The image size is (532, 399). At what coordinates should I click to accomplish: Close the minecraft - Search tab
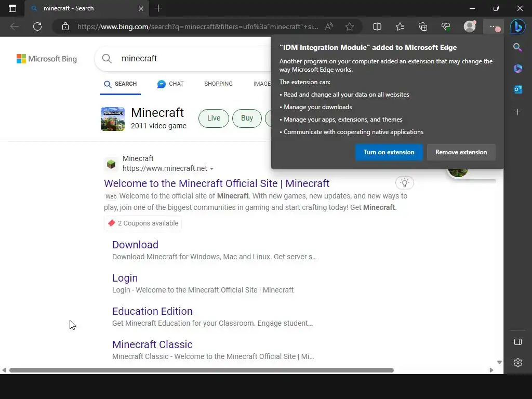pos(141,8)
